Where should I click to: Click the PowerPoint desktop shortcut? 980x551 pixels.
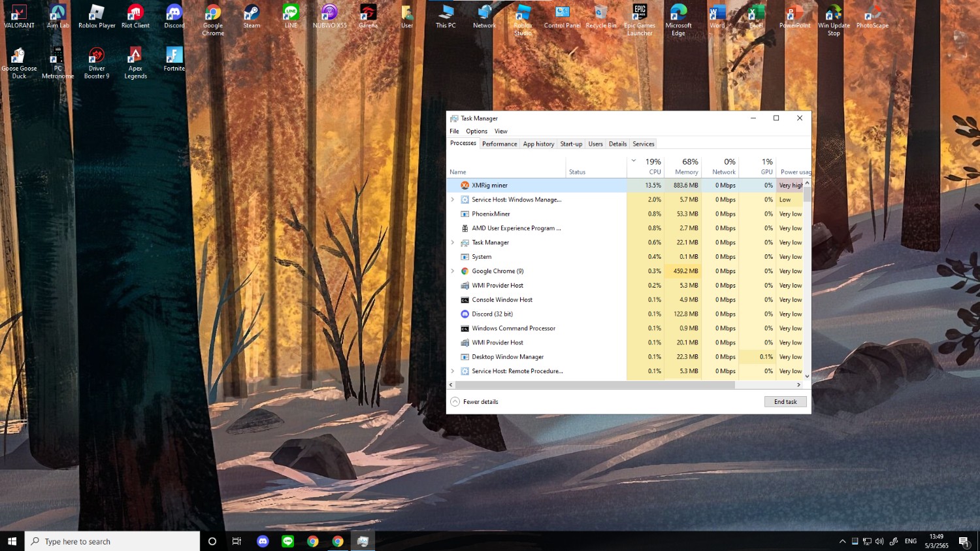[795, 17]
